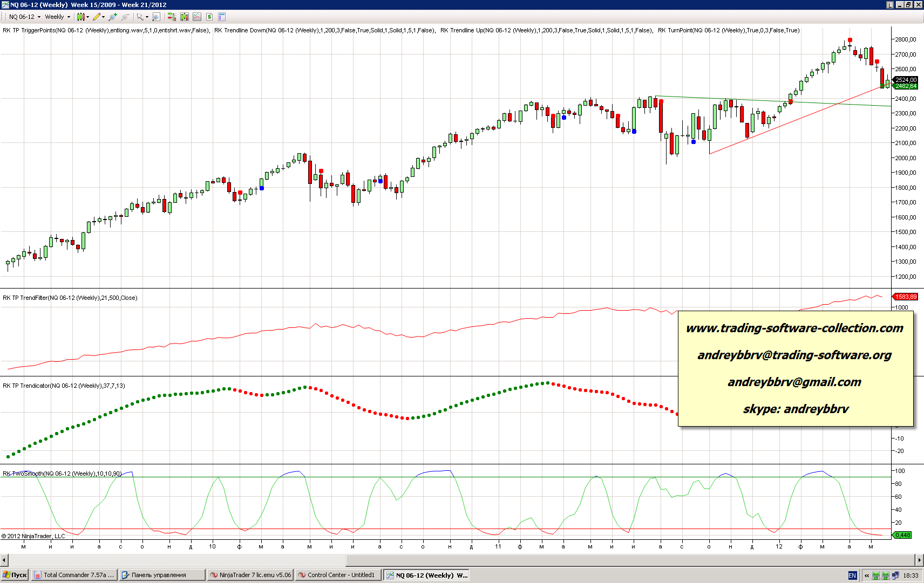Expand the Weekly interval dropdown

point(57,17)
